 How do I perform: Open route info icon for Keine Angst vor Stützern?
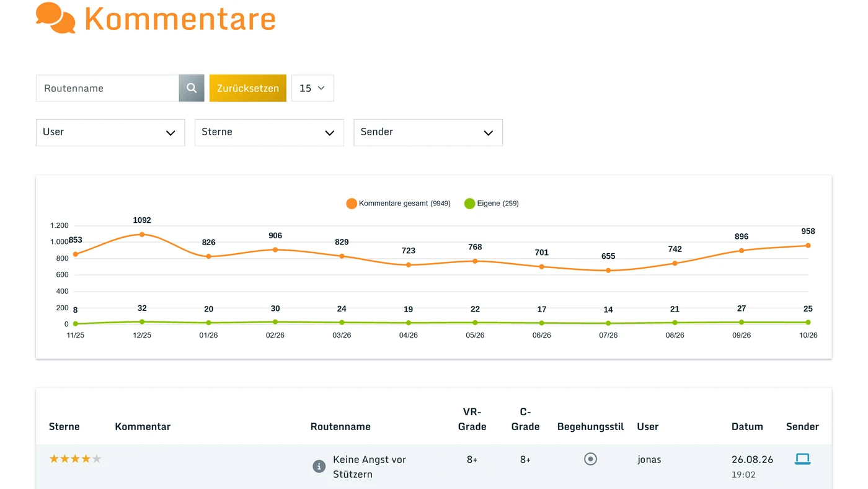click(319, 467)
